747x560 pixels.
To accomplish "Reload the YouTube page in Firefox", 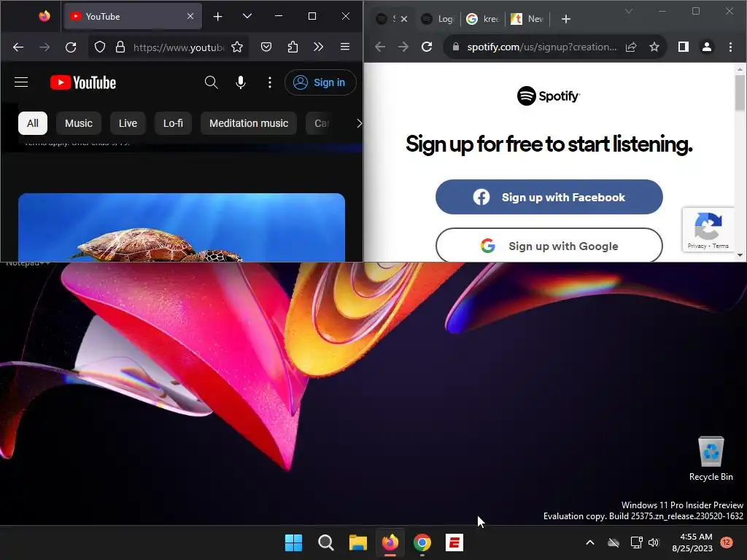I will tap(71, 47).
